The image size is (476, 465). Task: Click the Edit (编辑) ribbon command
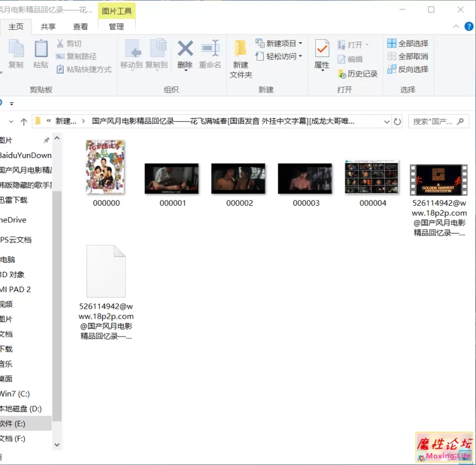[350, 59]
